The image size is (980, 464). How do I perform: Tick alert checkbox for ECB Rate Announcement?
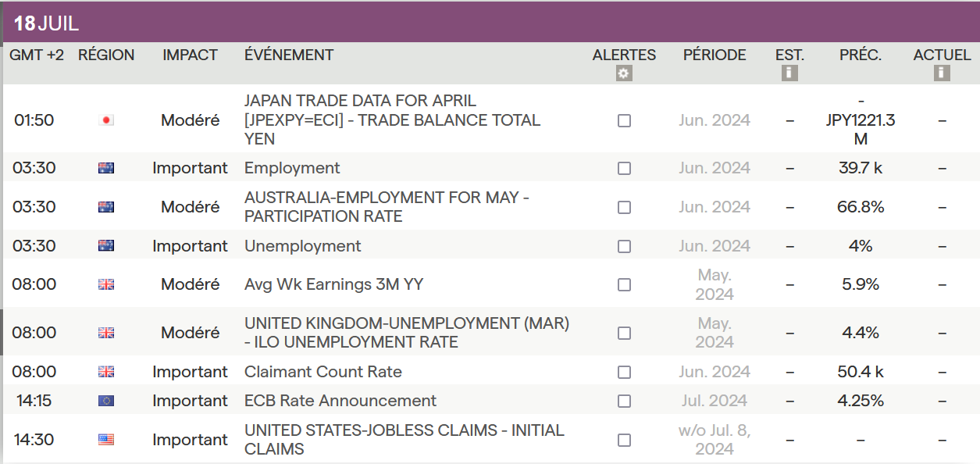coord(624,402)
